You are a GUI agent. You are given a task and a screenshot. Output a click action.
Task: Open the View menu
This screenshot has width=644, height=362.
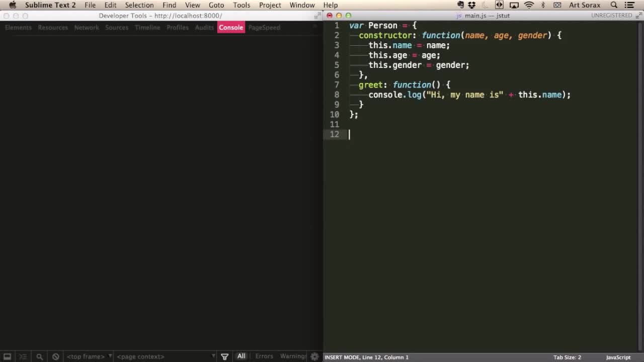(192, 5)
